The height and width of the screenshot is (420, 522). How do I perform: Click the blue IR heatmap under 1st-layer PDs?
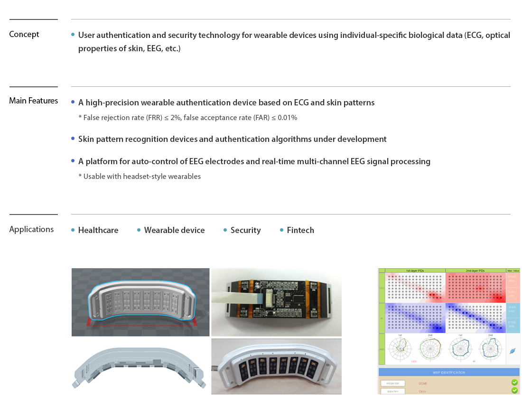point(415,318)
